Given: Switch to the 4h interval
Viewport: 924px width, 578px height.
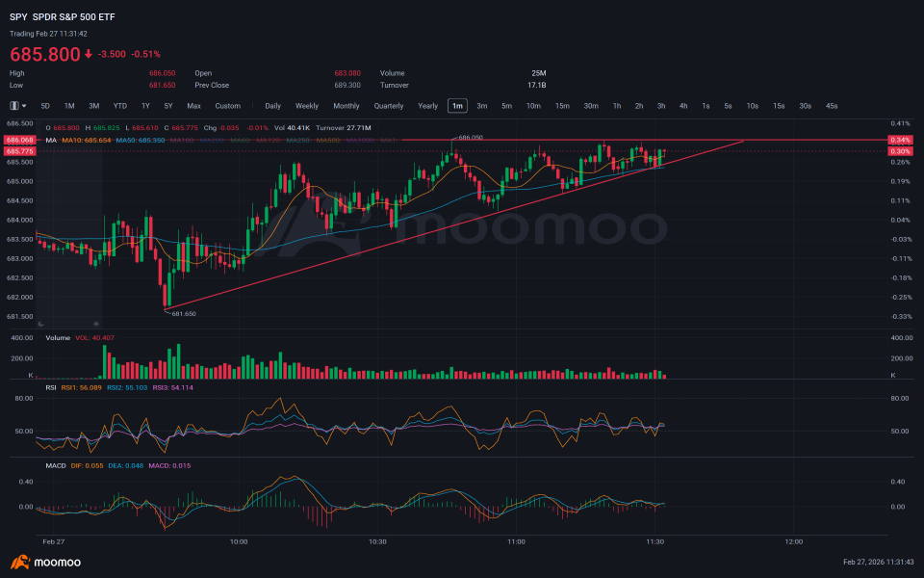Looking at the screenshot, I should click(x=683, y=106).
